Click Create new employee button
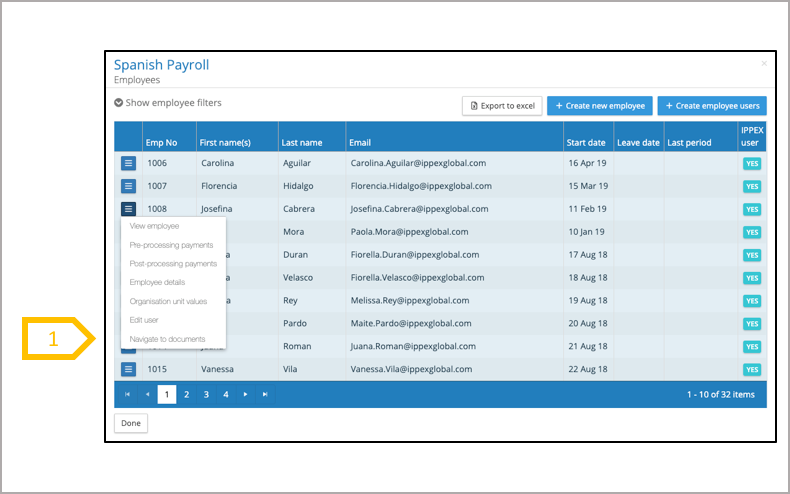The height and width of the screenshot is (494, 790). click(x=600, y=106)
